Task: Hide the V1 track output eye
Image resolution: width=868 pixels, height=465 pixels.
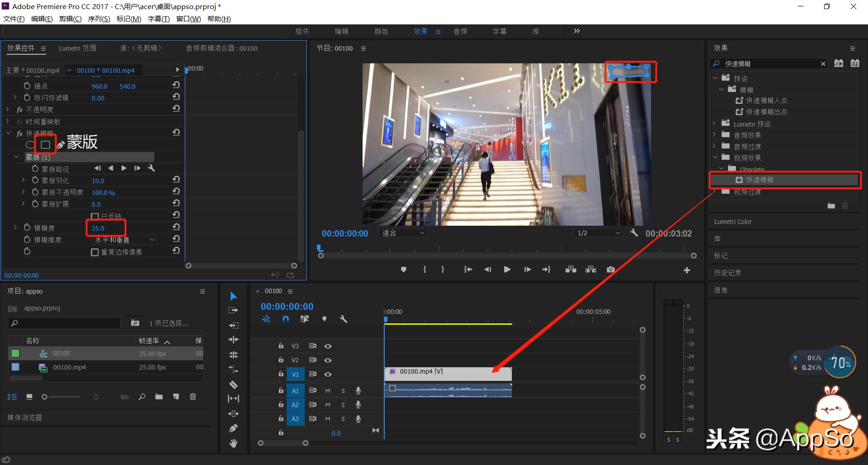Action: [328, 375]
